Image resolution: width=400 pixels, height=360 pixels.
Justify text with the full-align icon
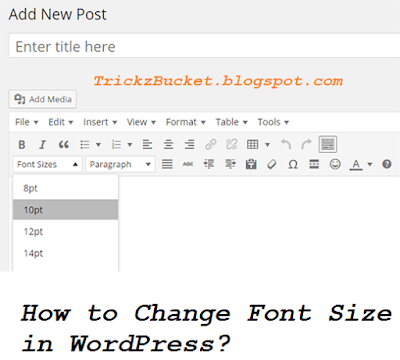[167, 164]
